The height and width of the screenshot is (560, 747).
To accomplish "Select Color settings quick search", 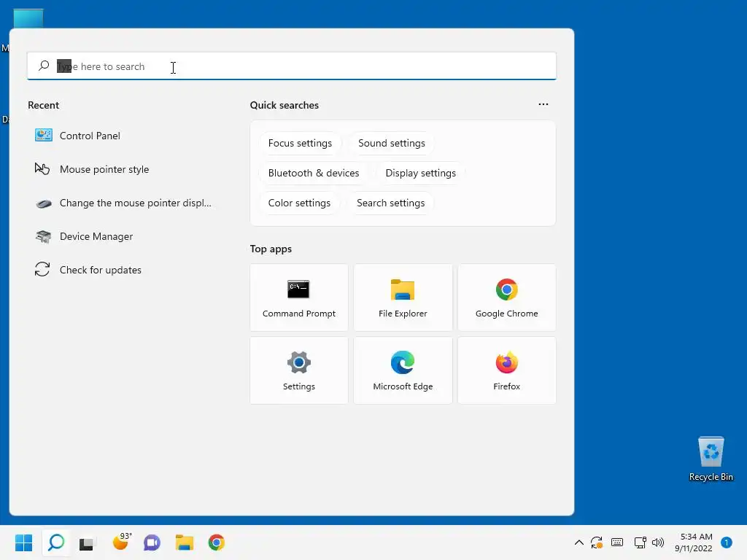I will point(299,203).
